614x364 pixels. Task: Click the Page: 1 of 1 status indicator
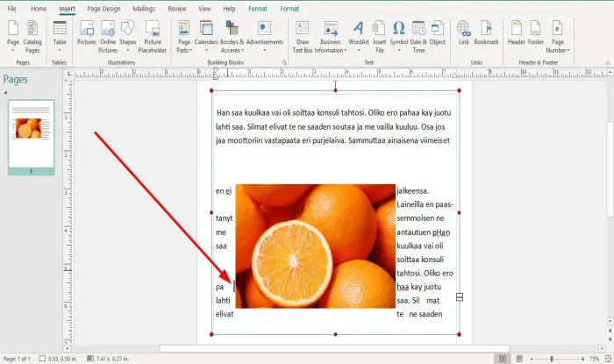17,359
